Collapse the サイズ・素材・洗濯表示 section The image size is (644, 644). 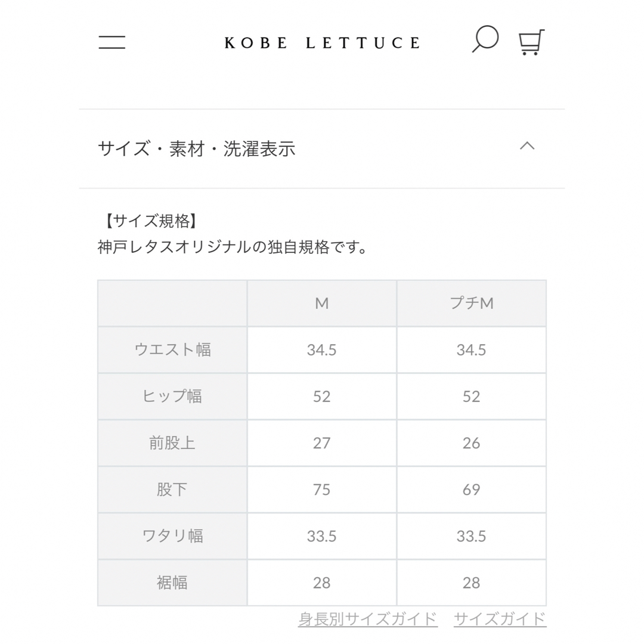(527, 146)
